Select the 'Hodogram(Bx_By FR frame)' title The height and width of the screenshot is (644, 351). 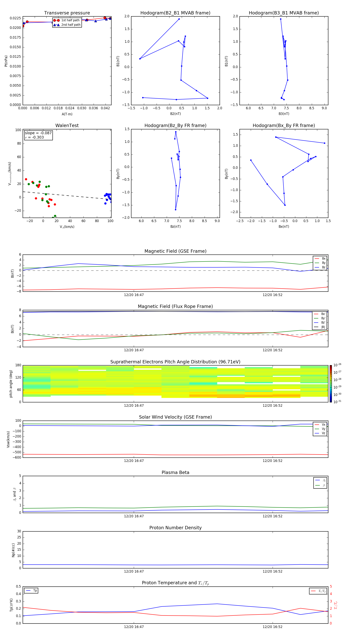point(284,125)
